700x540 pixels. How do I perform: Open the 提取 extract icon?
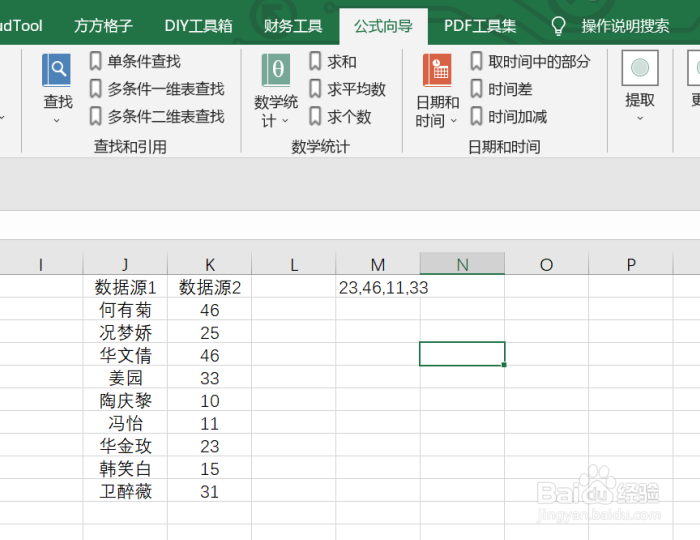click(640, 68)
